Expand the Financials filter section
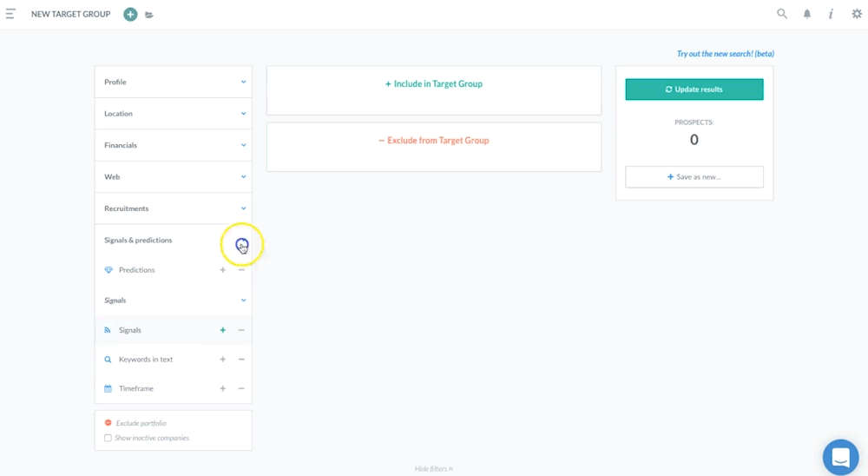Screen dimensions: 868x476 tap(174, 145)
